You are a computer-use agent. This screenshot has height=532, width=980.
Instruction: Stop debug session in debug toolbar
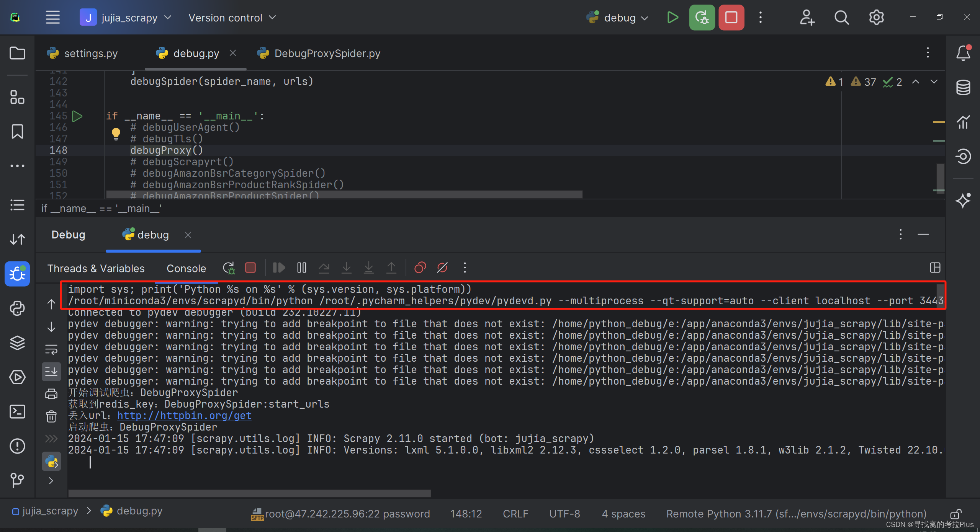pyautogui.click(x=250, y=268)
